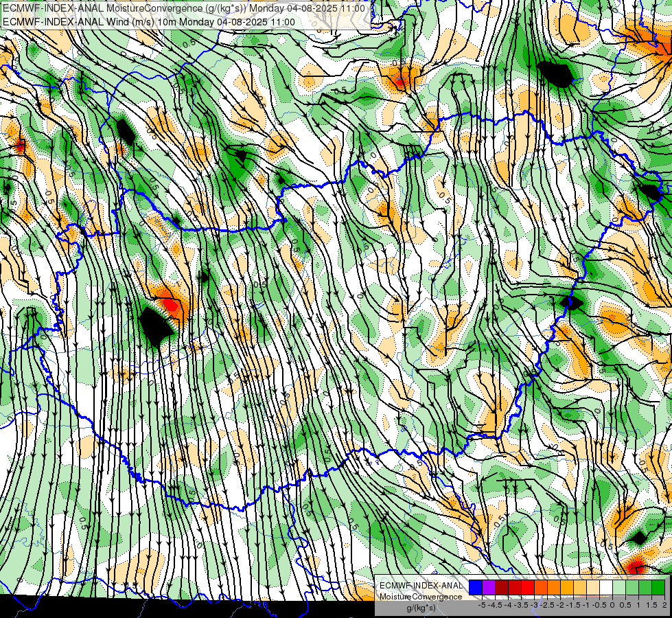
Task: Click the maroon legend swatch between -4.5 and -4
Action: pyautogui.click(x=502, y=588)
